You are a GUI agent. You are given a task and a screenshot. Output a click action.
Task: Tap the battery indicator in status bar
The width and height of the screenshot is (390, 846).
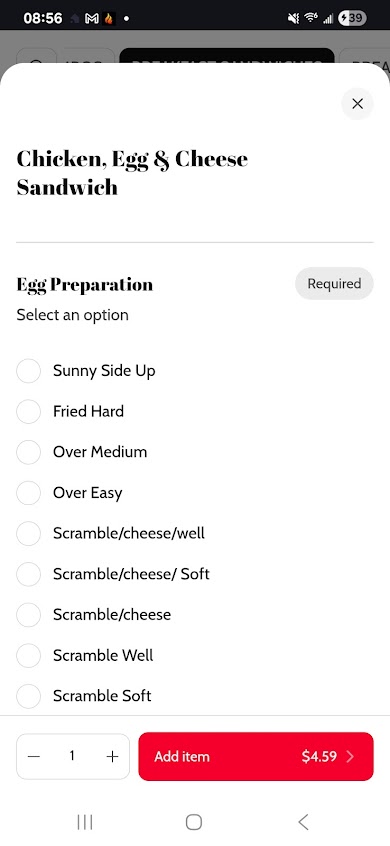point(353,18)
